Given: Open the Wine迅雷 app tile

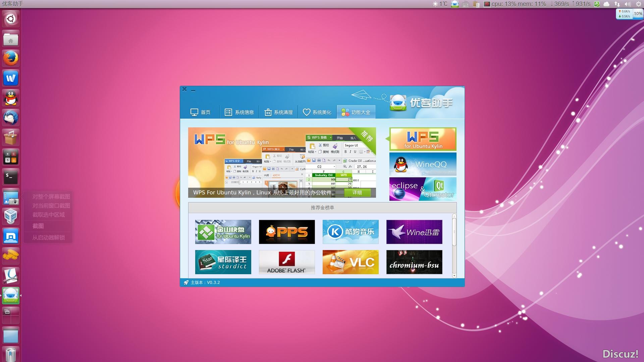Looking at the screenshot, I should coord(414,232).
